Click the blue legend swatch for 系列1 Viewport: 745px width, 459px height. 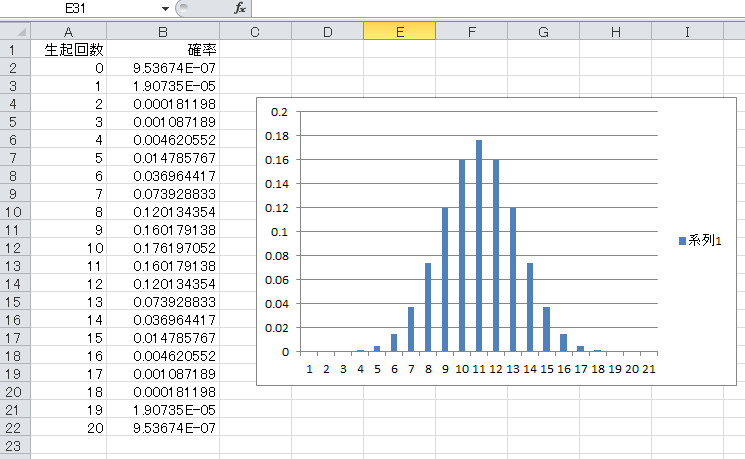[x=682, y=241]
